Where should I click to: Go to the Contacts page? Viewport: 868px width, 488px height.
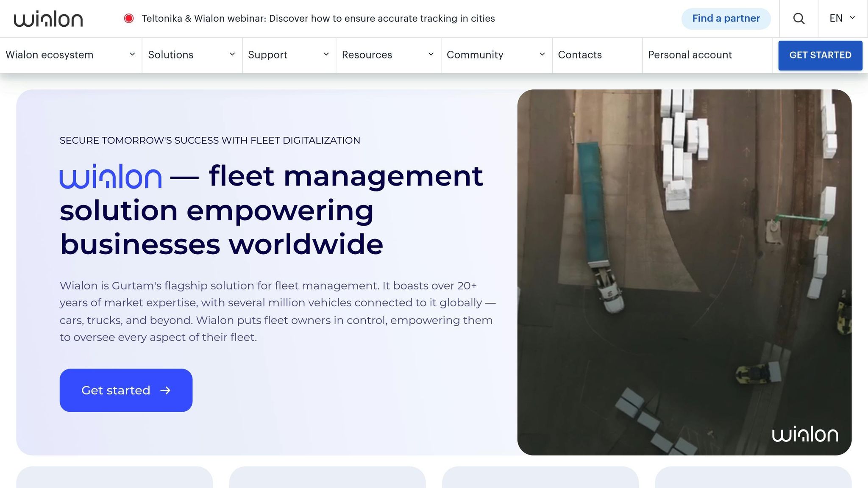580,55
